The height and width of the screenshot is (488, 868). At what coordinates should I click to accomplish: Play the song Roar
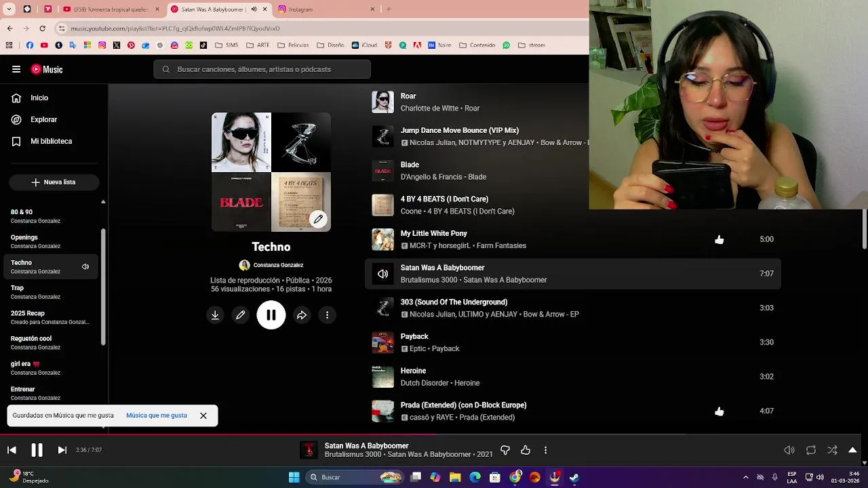[408, 96]
